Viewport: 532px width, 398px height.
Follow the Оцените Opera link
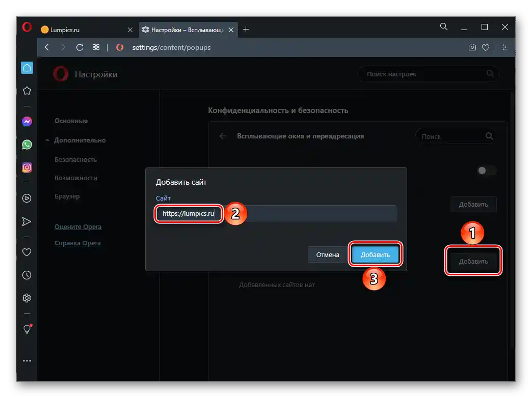tap(78, 227)
